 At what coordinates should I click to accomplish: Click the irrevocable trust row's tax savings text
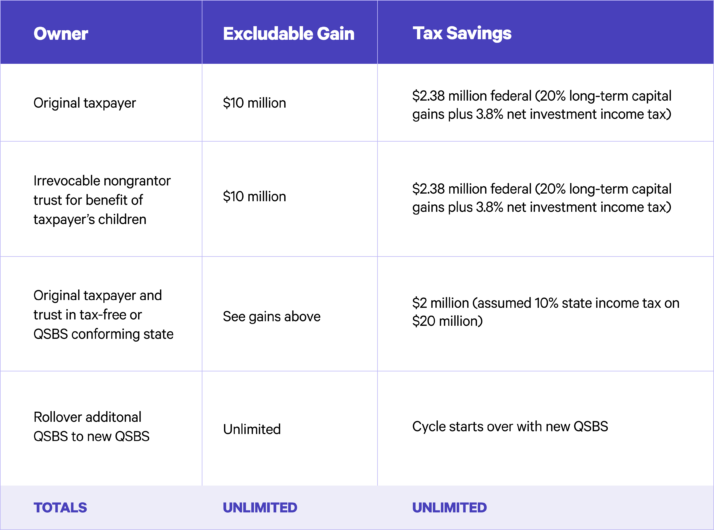tap(541, 198)
